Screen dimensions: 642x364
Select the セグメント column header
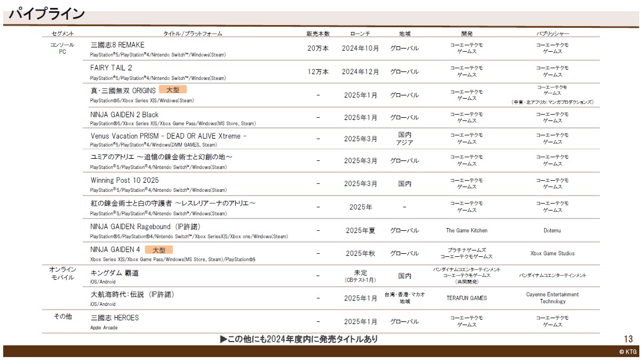[x=63, y=34]
